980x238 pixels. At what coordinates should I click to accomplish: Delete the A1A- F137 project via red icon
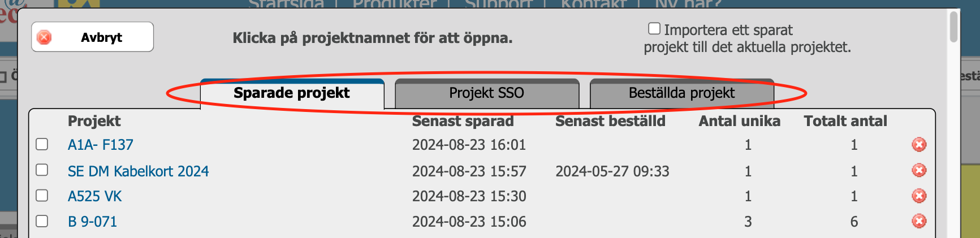click(919, 145)
